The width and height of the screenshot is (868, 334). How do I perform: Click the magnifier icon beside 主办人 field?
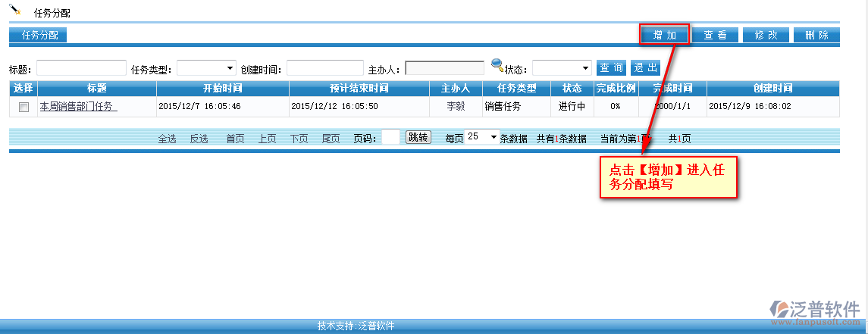[497, 66]
